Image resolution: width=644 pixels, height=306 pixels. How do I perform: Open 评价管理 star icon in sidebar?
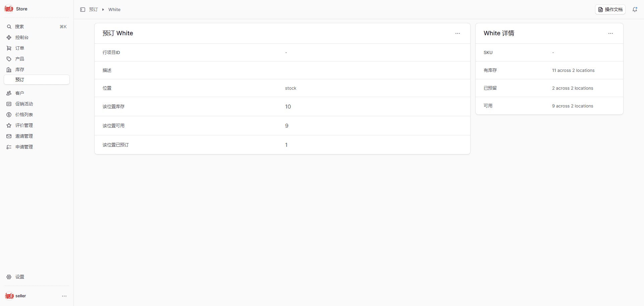coord(9,126)
